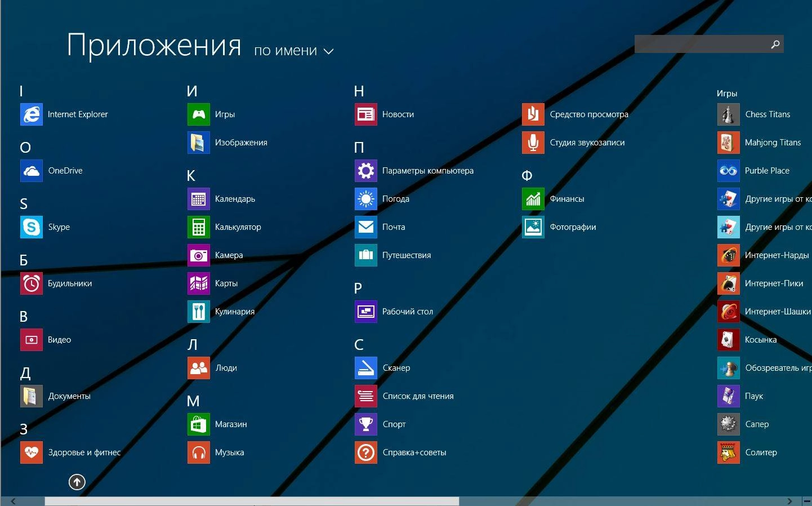Open Спорт trophy icon
This screenshot has width=812, height=506.
[366, 424]
